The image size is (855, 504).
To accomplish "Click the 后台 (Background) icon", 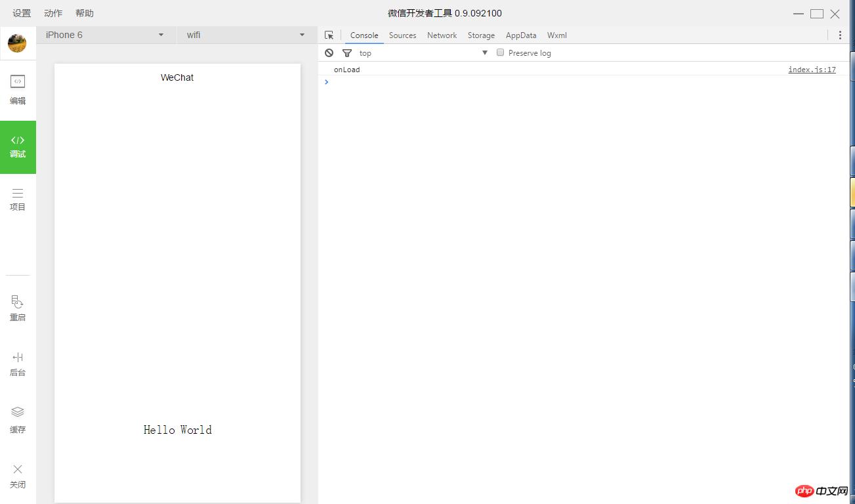I will (18, 358).
